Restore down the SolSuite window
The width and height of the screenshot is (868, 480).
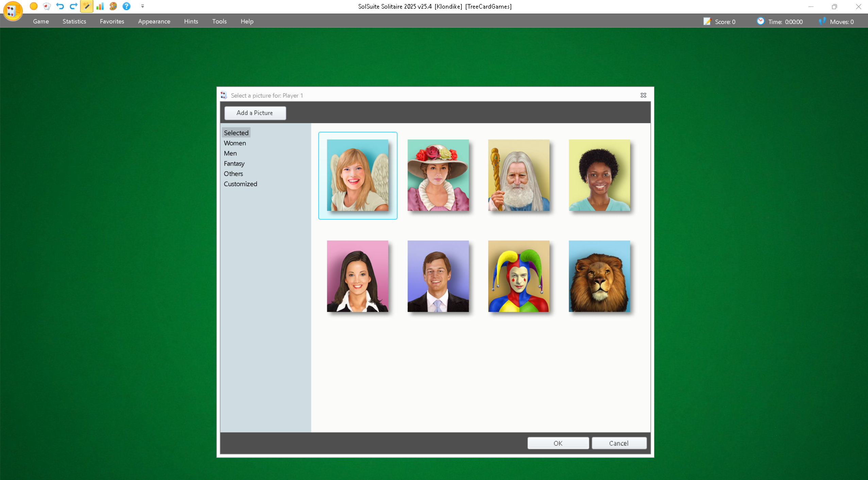coord(834,6)
